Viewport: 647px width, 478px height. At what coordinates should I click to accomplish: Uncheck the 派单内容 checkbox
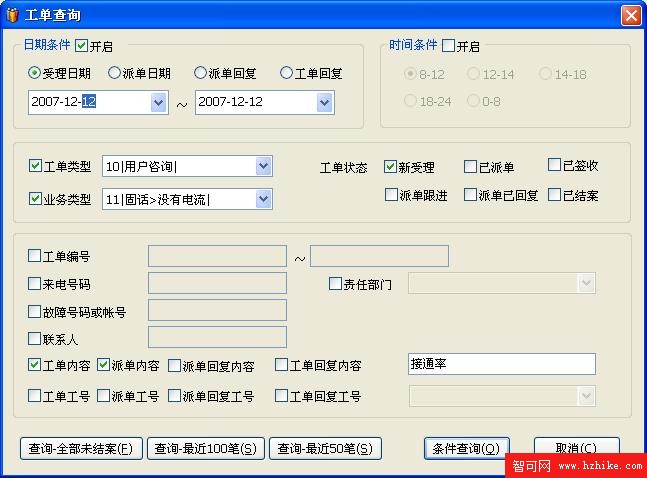pyautogui.click(x=103, y=364)
